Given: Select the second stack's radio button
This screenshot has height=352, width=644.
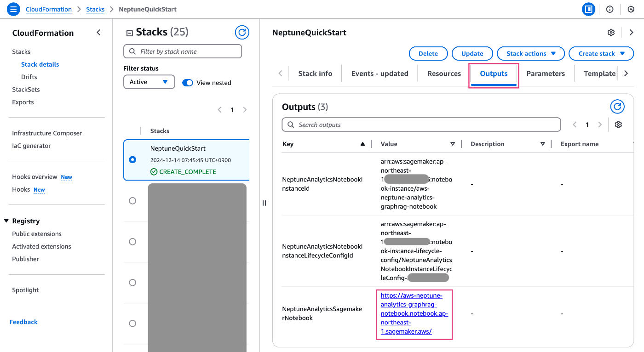Looking at the screenshot, I should [132, 201].
